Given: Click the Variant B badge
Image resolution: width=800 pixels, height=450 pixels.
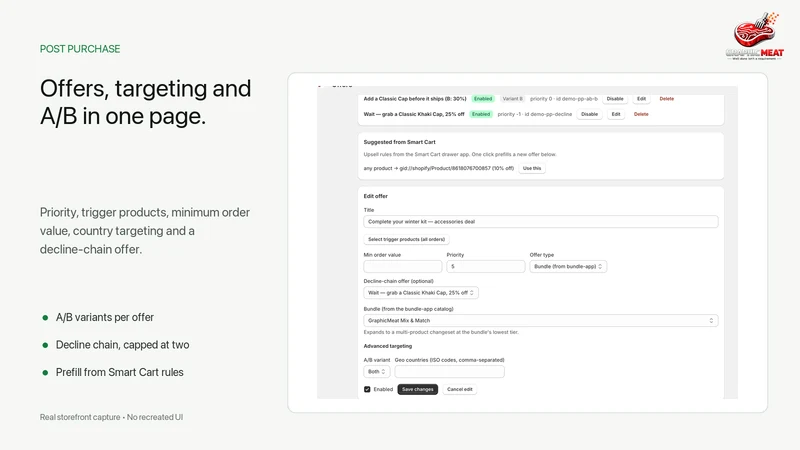Looking at the screenshot, I should (x=512, y=99).
